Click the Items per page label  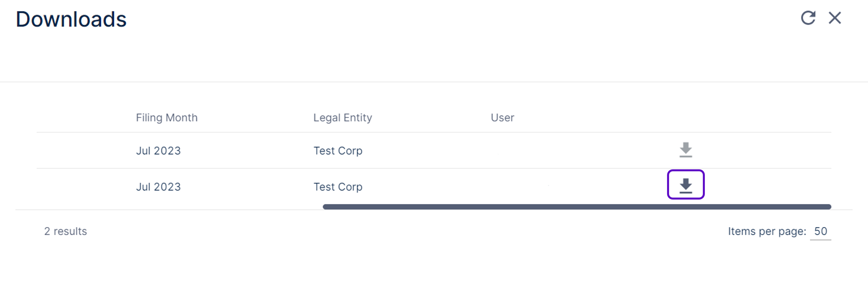767,231
